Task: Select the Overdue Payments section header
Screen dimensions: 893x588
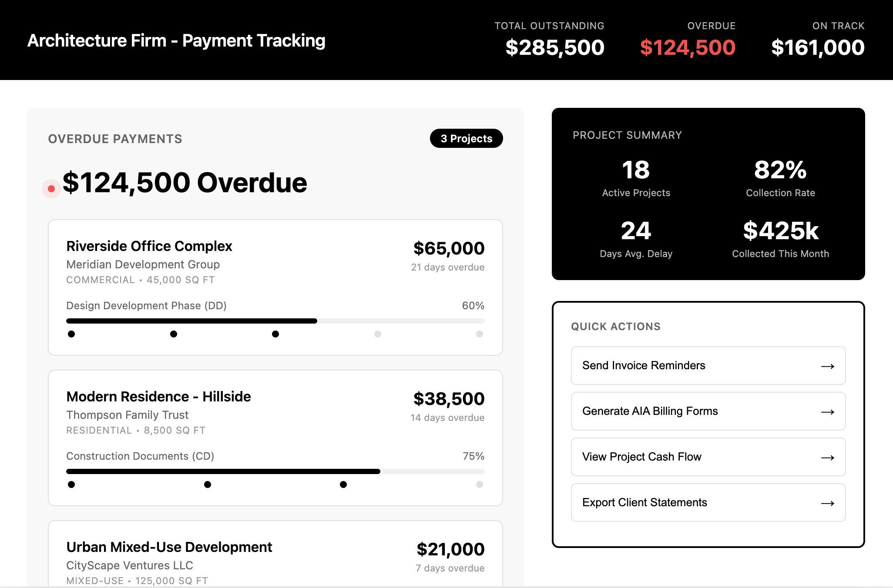Action: (x=115, y=139)
